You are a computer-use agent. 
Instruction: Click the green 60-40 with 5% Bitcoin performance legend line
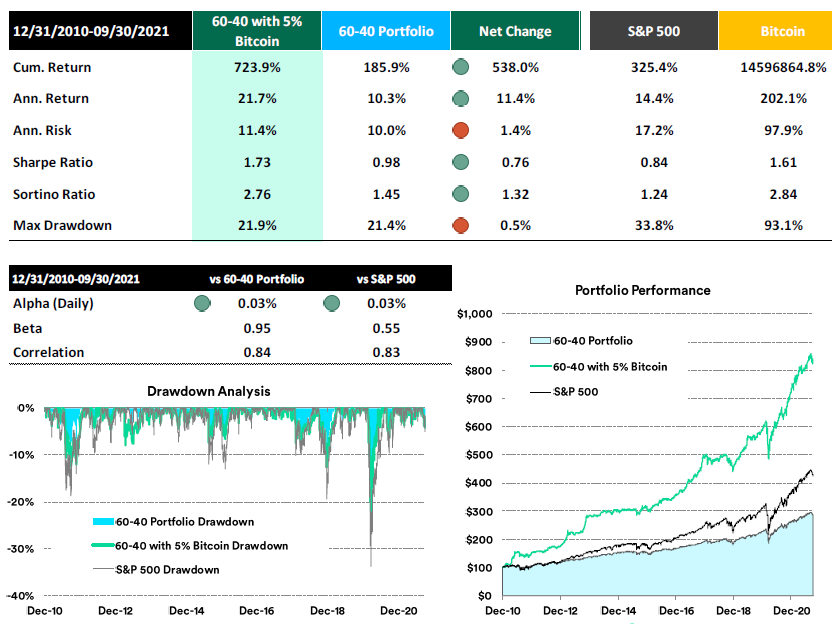click(541, 367)
